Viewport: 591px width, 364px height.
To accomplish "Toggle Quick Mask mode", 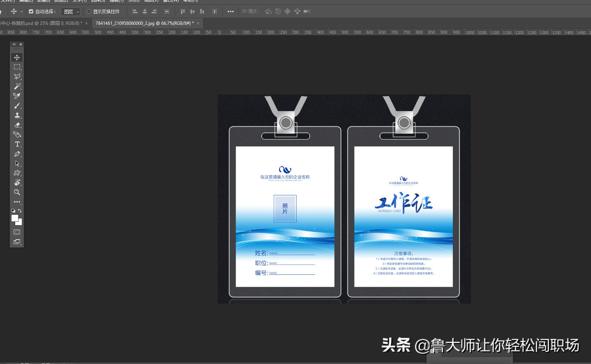I will 17,232.
